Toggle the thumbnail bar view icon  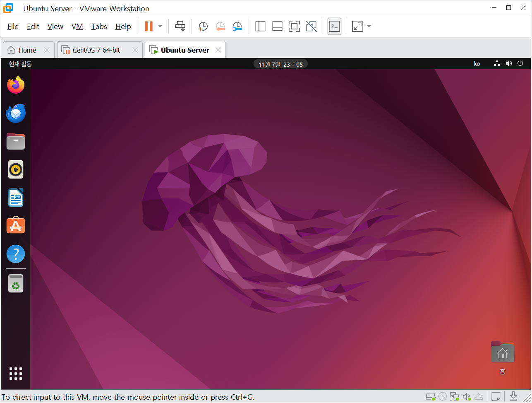tap(277, 27)
